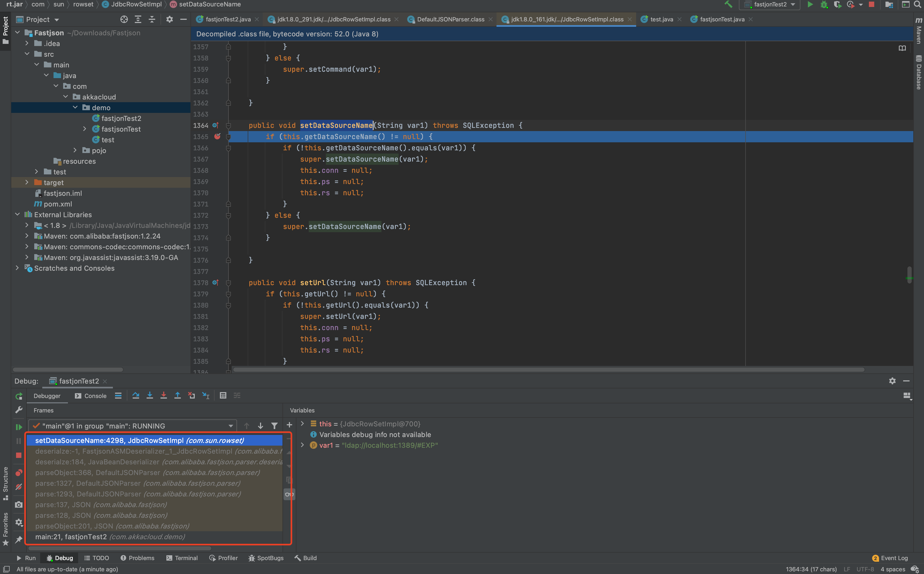Toggle Show Watches glasses icon in Variables
The image size is (924, 574).
289,494
